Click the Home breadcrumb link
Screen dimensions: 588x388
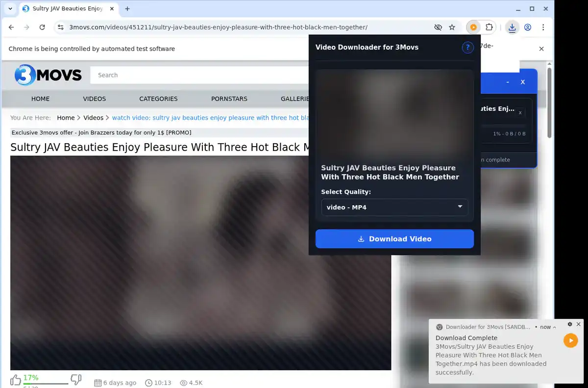click(x=66, y=118)
